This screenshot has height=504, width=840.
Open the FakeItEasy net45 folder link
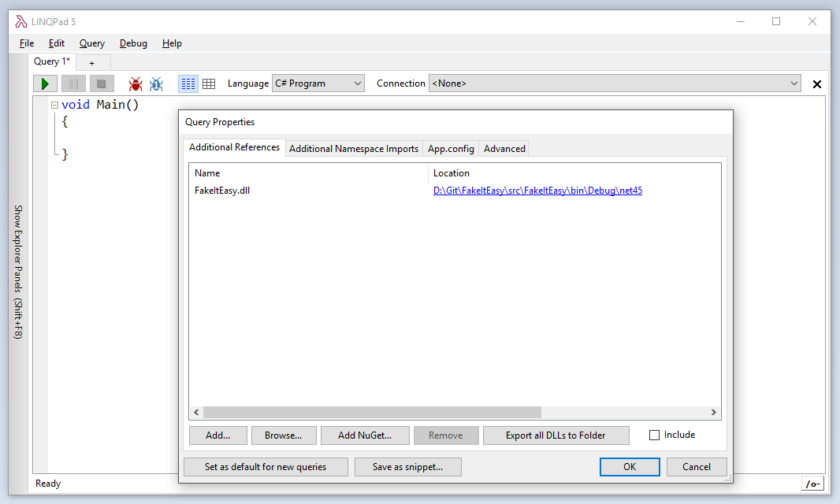click(537, 191)
